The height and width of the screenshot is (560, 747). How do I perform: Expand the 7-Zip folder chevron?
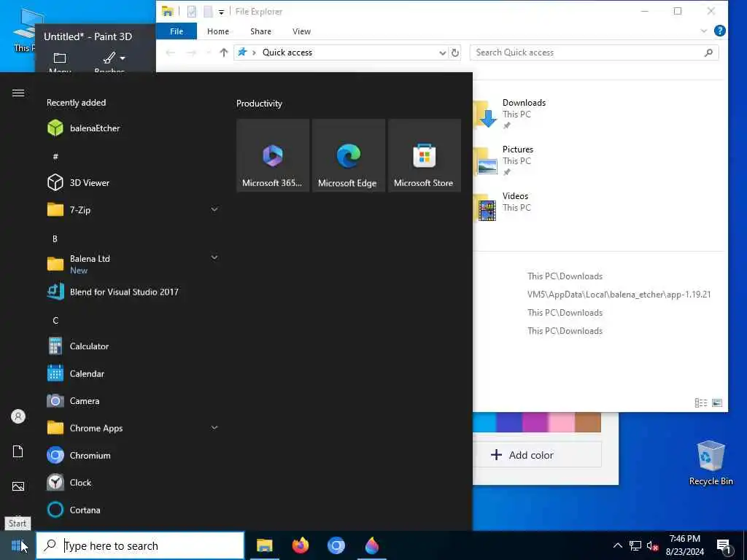pos(214,209)
